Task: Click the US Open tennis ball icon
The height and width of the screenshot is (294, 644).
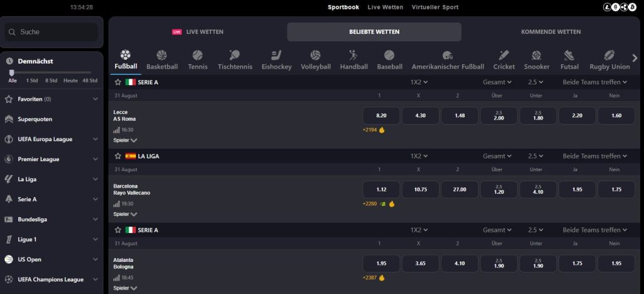Action: [x=9, y=259]
